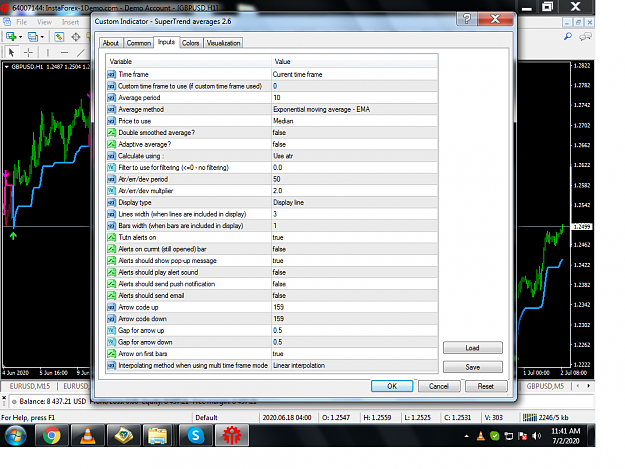Select the Crosshair tool

point(28,52)
